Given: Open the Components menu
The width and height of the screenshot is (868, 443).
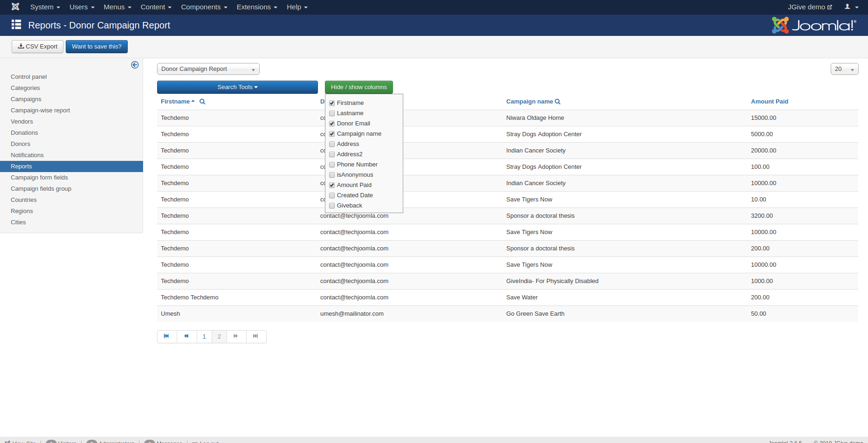Looking at the screenshot, I should coord(204,7).
